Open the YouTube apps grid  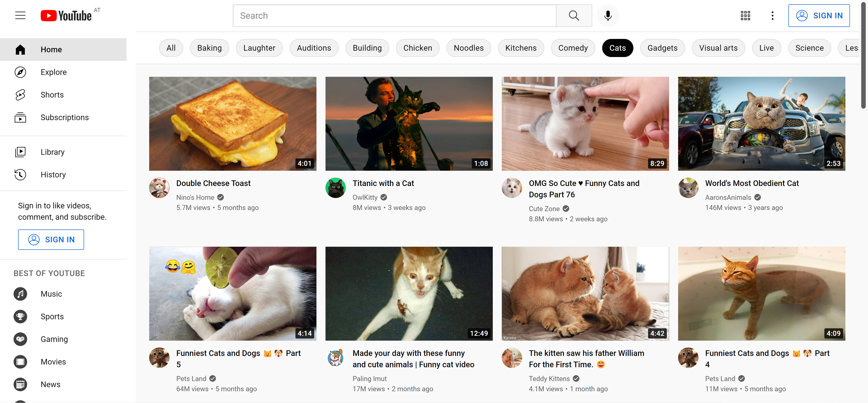pyautogui.click(x=745, y=16)
